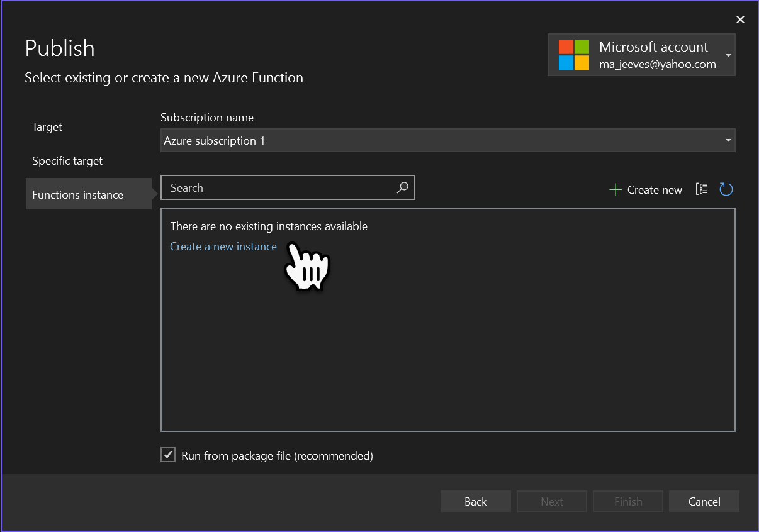Click the Create new text label
759x532 pixels.
[x=653, y=189]
